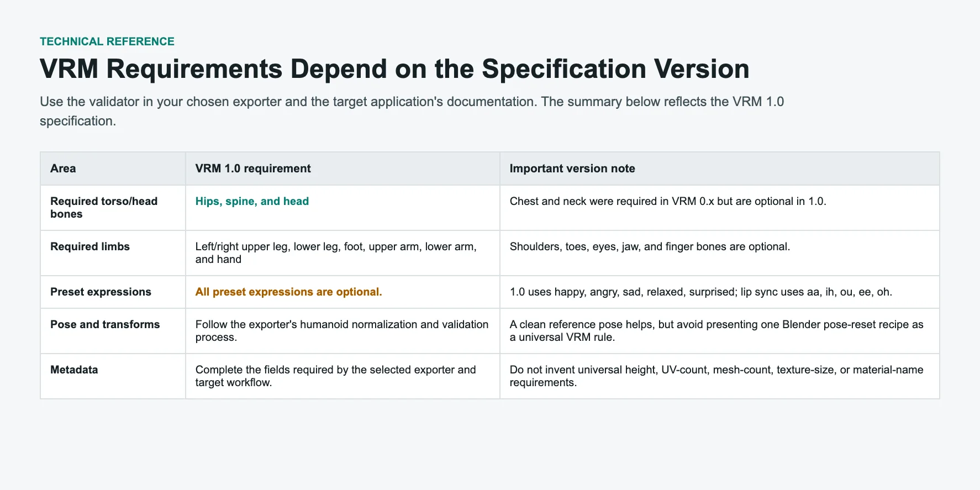This screenshot has height=490, width=980.
Task: Click the chest and neck version note cell
Action: click(x=719, y=208)
